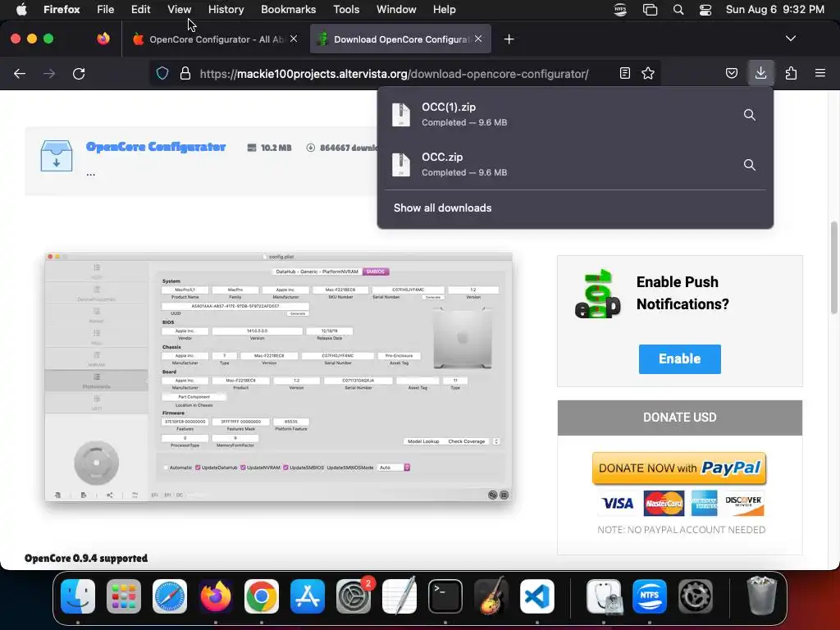Open the extensions puzzle icon
The width and height of the screenshot is (840, 630).
pos(791,73)
